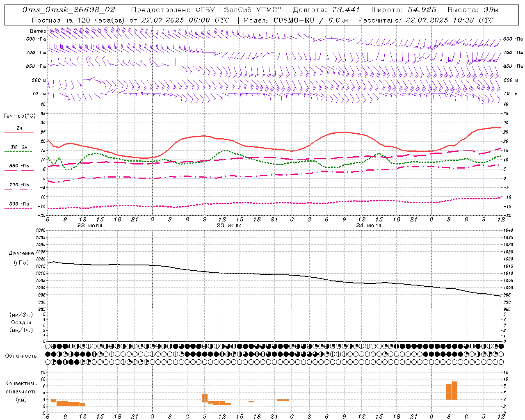The image size is (525, 420).
Task: Click the "23 июля" date label
Action: coord(229,226)
